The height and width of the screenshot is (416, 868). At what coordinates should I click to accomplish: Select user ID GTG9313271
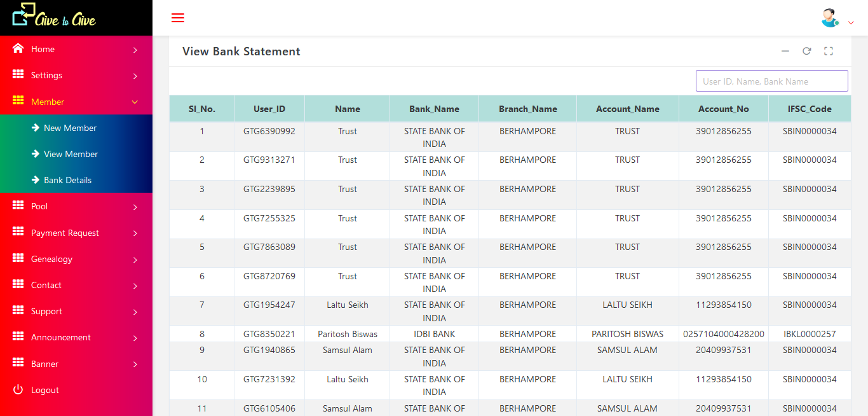(269, 160)
